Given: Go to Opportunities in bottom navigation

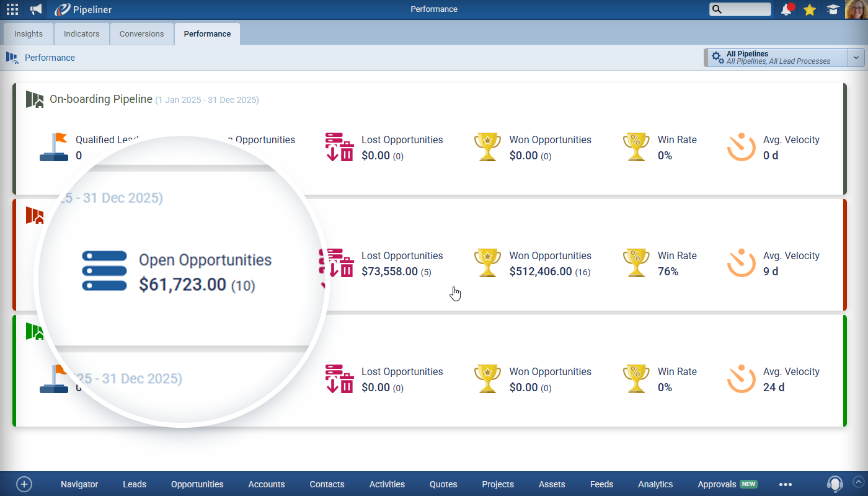Looking at the screenshot, I should tap(197, 484).
